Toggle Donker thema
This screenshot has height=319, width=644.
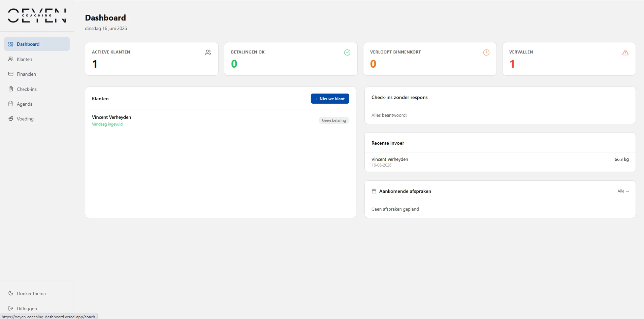click(x=37, y=293)
